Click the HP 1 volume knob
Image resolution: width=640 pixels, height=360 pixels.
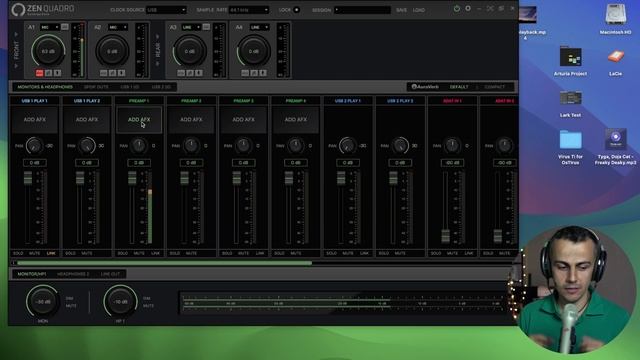(x=120, y=302)
